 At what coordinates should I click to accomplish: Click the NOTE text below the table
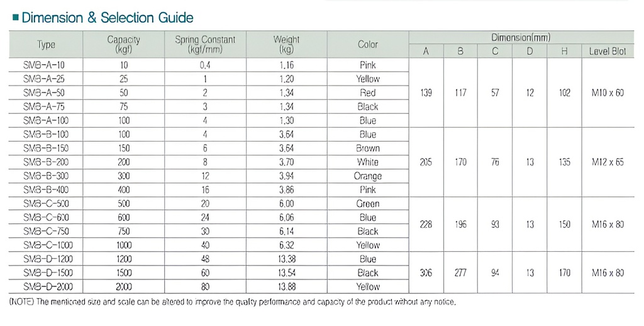tap(233, 302)
